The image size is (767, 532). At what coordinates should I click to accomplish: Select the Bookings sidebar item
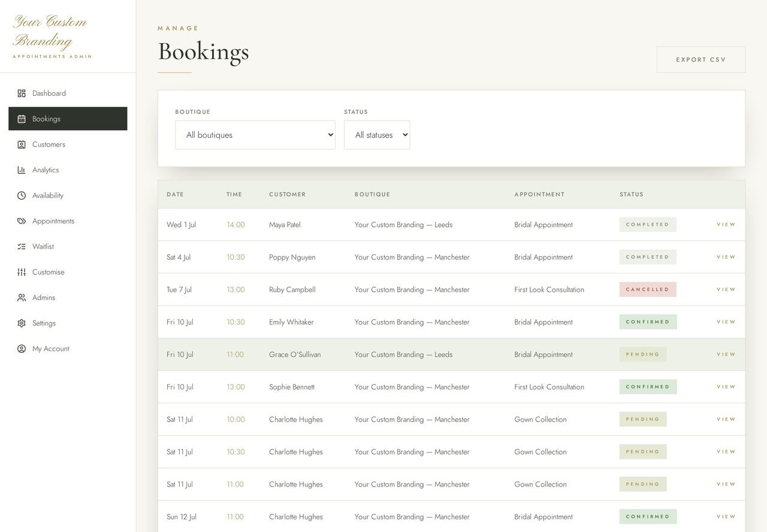pos(68,119)
